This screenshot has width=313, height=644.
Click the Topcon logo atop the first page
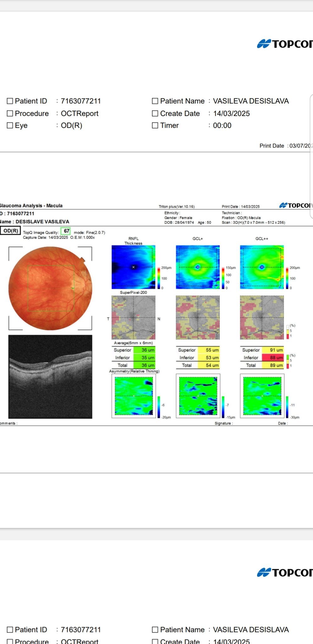point(285,44)
